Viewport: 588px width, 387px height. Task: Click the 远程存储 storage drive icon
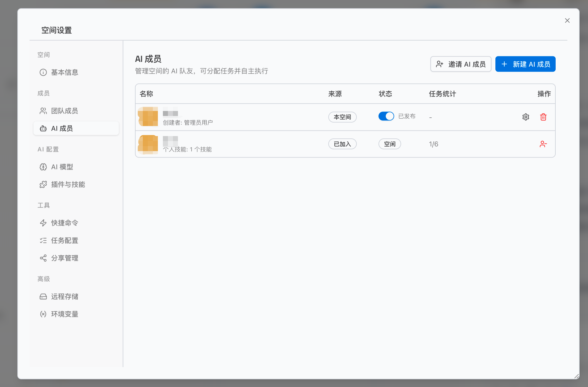point(43,296)
